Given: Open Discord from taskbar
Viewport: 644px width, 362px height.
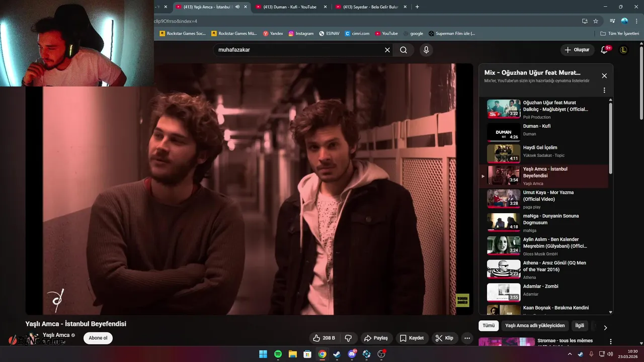Looking at the screenshot, I should 352,354.
